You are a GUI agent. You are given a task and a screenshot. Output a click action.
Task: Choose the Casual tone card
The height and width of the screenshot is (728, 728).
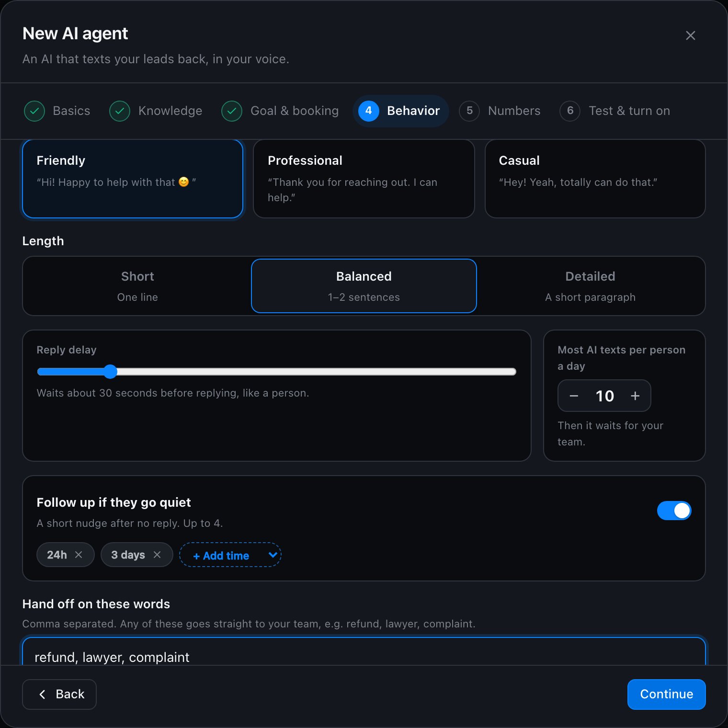point(595,179)
